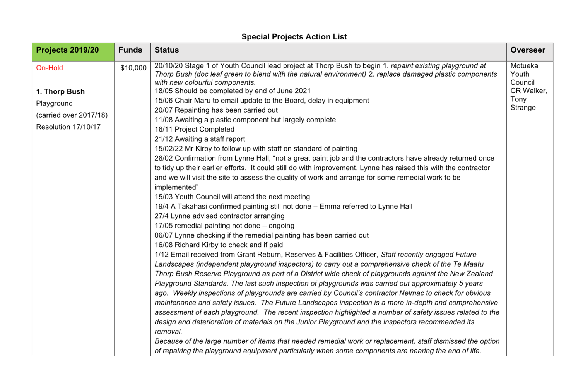The height and width of the screenshot is (392, 571).
Task: Click the "Overseer" column header
Action: click(530, 52)
